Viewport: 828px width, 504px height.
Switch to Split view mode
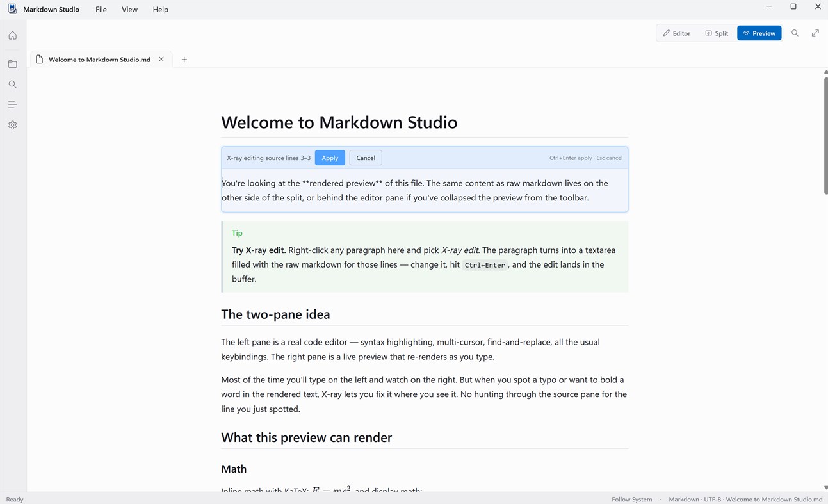click(x=717, y=33)
